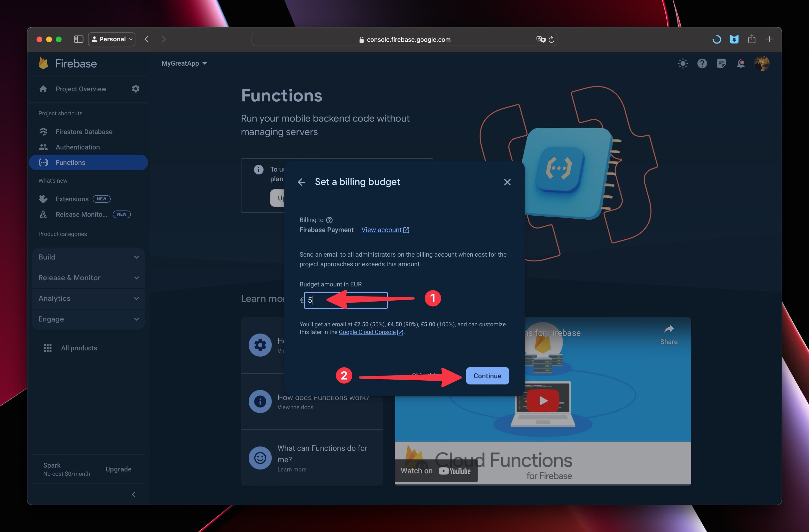Open gear icon learn card

click(x=260, y=345)
